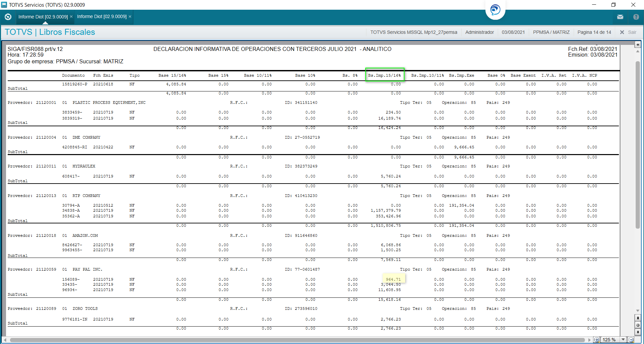Click provider name PAY PAL INC.

87,269
